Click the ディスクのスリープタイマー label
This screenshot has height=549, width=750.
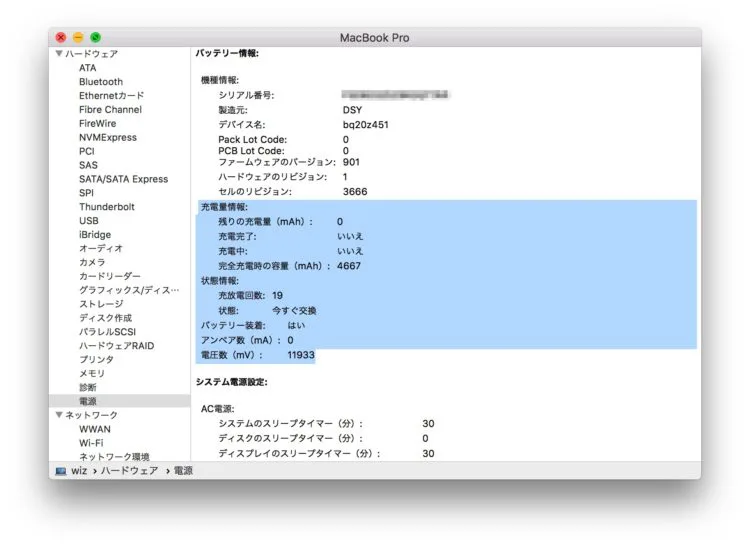click(290, 439)
